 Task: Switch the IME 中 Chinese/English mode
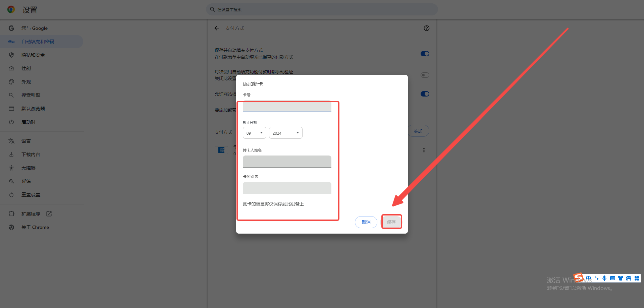click(x=588, y=278)
